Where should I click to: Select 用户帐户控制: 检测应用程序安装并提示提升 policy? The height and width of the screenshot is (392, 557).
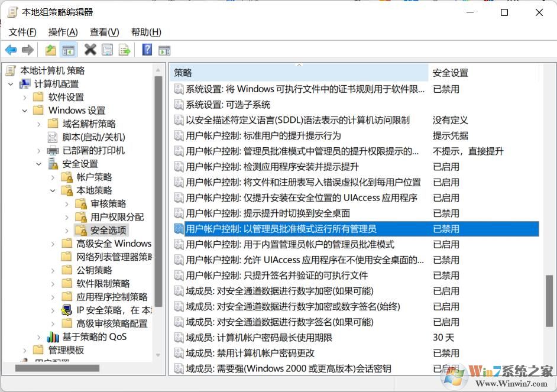272,167
